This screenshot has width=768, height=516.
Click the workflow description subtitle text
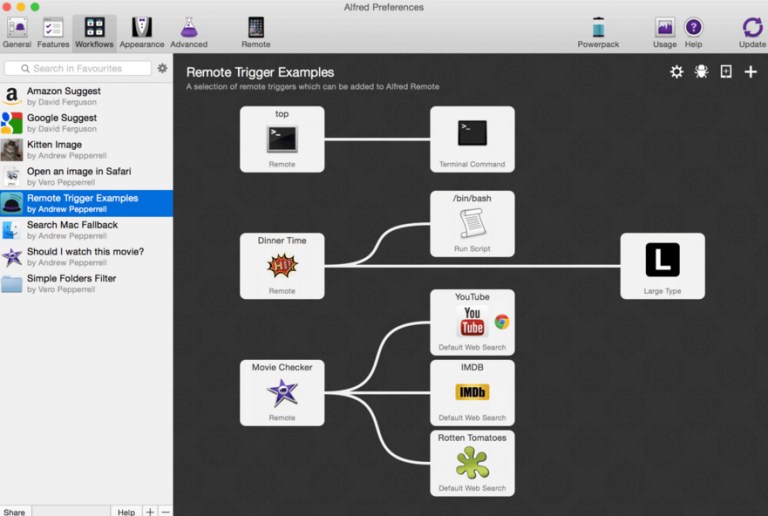click(x=312, y=87)
